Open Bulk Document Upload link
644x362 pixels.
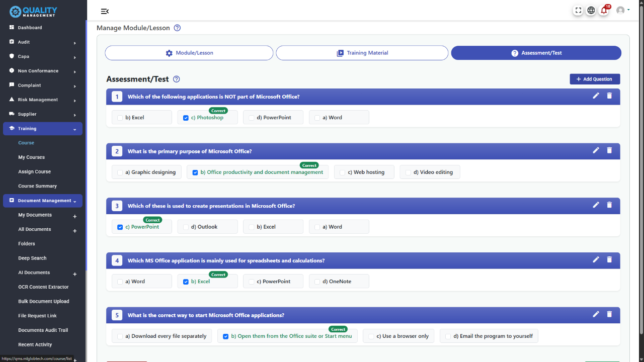click(44, 301)
